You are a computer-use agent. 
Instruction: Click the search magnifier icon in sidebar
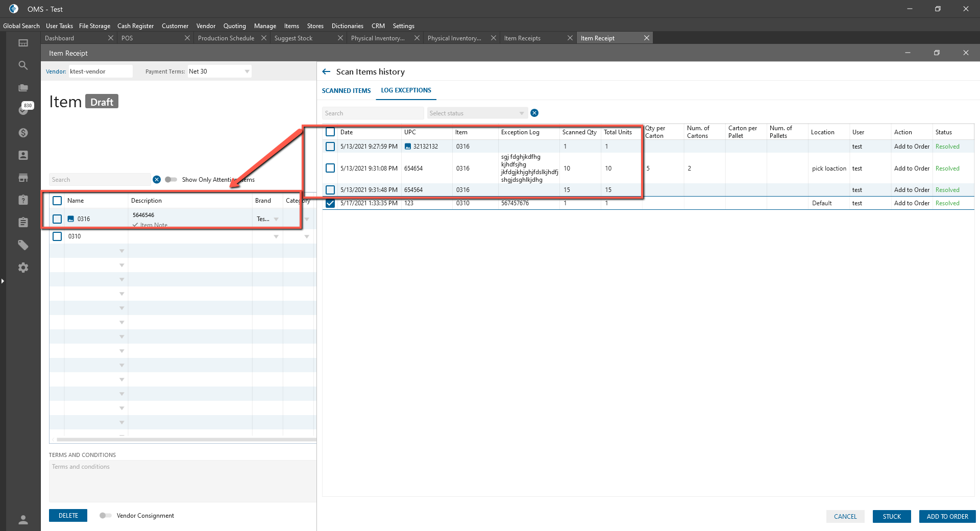[23, 65]
